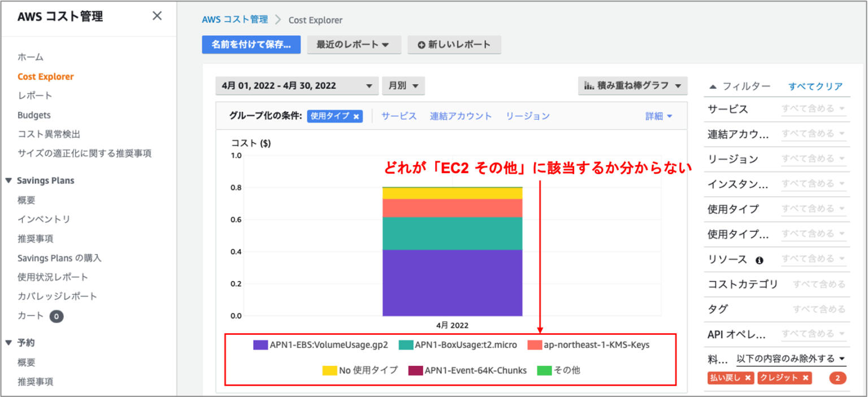
Task: Group by リージョン
Action: pyautogui.click(x=527, y=116)
